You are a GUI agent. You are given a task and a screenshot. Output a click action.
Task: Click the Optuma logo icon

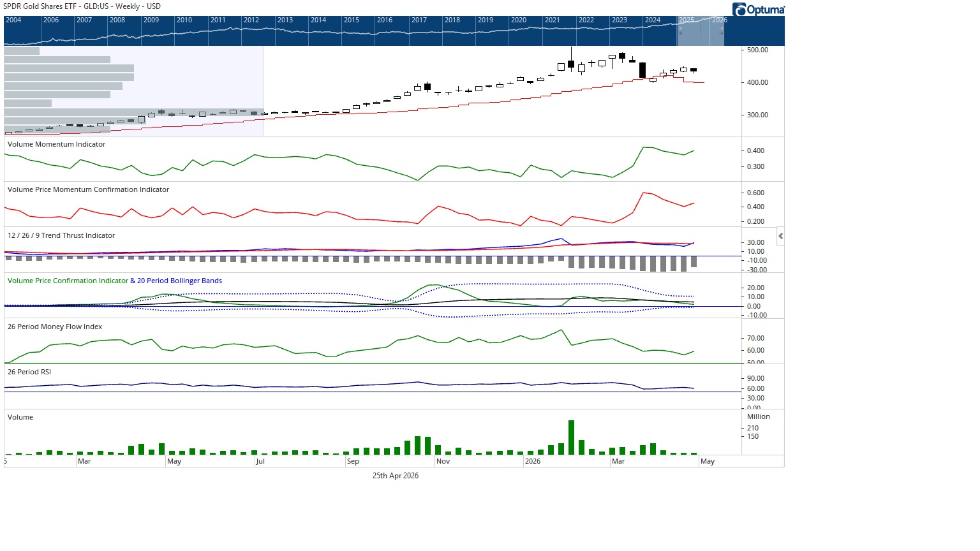coord(740,10)
